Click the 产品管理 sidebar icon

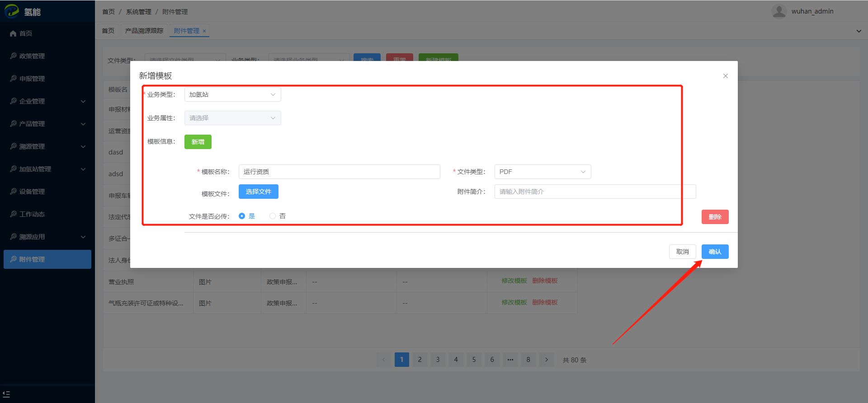[14, 123]
